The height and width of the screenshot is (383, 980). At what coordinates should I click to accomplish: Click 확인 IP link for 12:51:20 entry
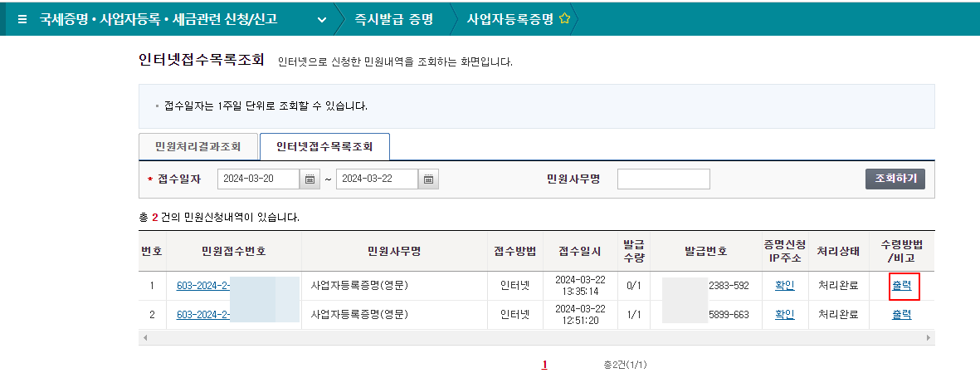pos(784,315)
